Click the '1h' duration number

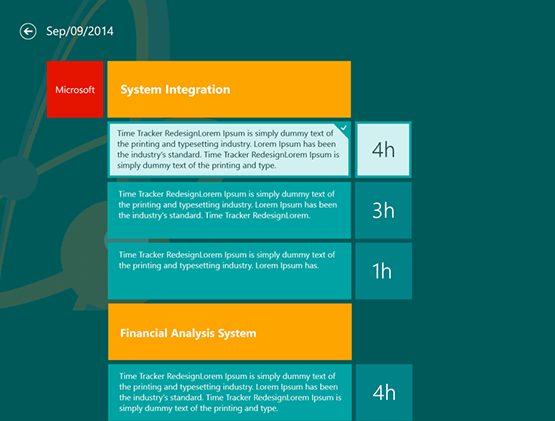pos(382,271)
